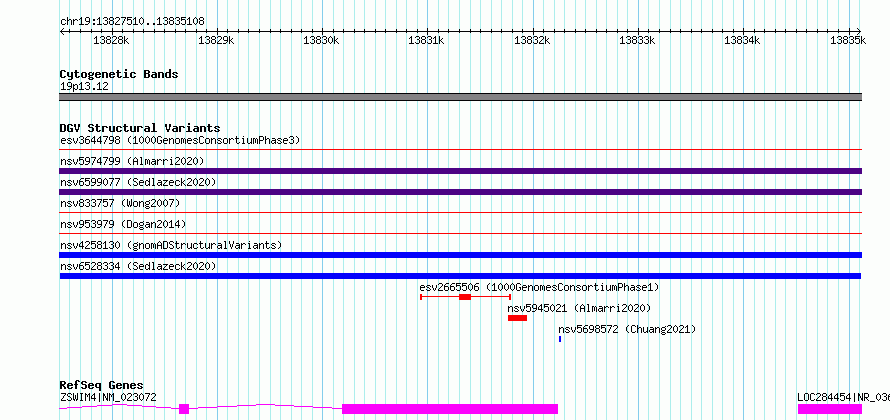Select the purple bar under nsv5974799

[460, 171]
